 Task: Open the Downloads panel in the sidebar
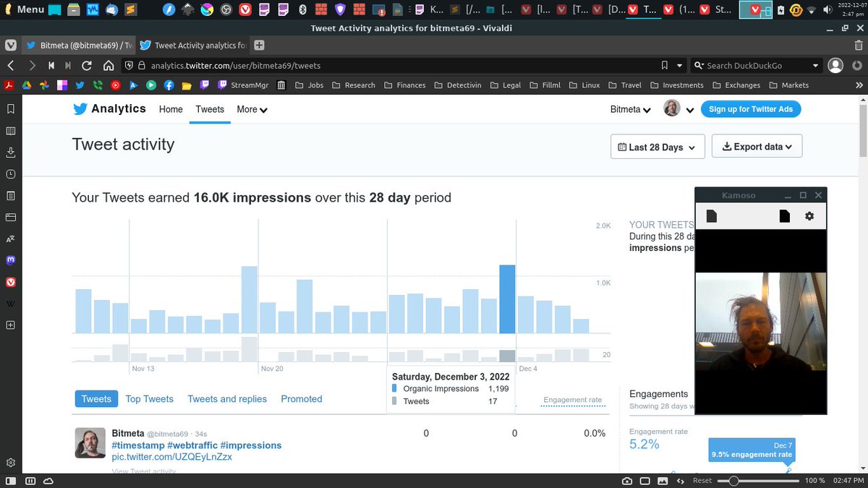[x=11, y=153]
